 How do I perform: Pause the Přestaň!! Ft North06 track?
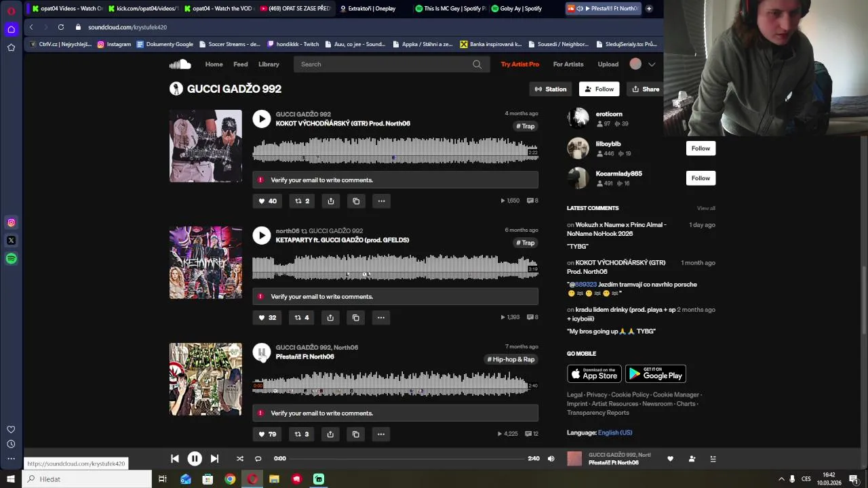click(x=262, y=352)
